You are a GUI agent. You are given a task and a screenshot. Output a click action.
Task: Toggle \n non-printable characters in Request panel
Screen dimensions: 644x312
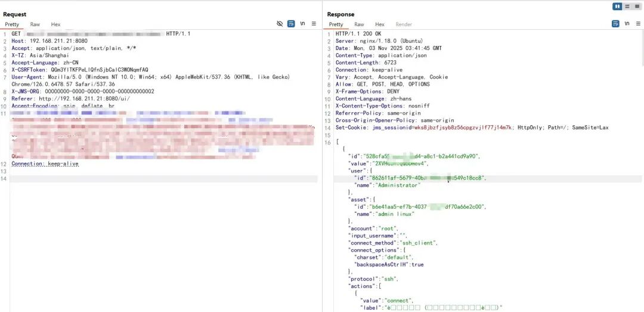(303, 24)
